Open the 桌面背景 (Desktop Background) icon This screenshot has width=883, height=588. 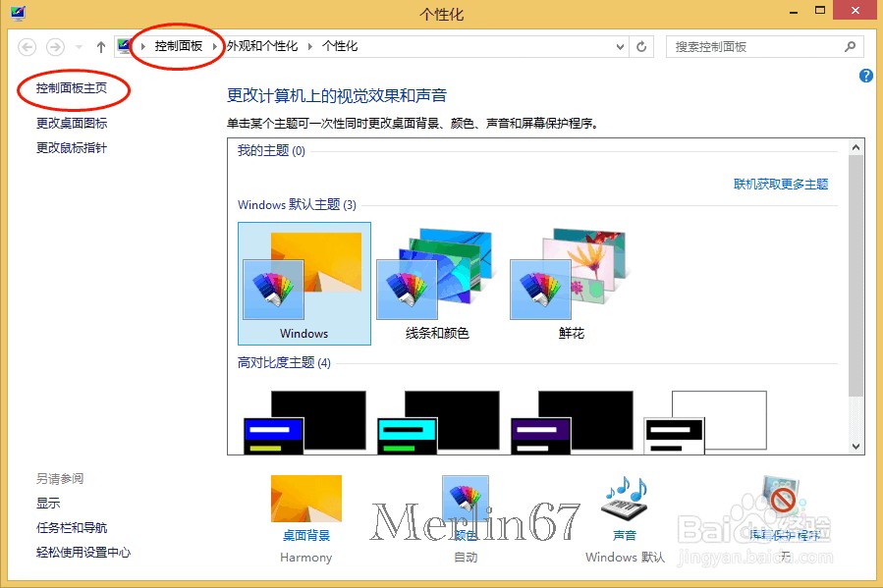[x=305, y=501]
